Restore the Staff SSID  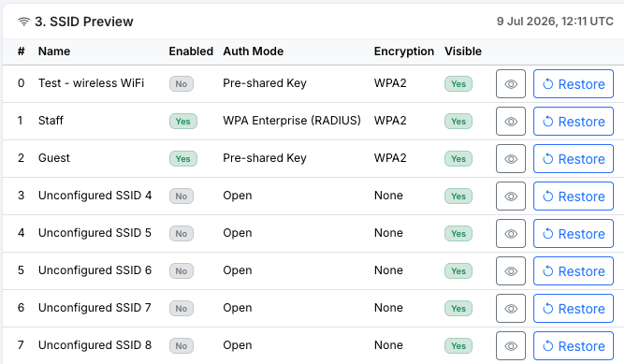[x=574, y=122]
